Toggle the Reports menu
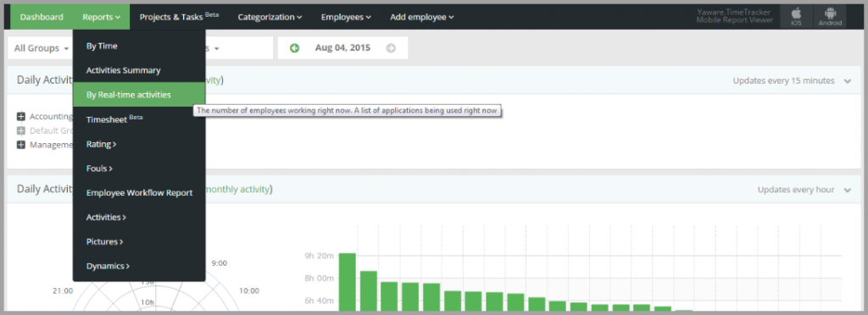 (102, 17)
